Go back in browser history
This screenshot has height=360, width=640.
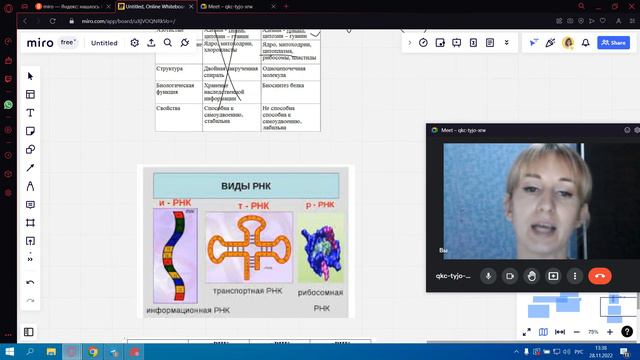pos(25,21)
